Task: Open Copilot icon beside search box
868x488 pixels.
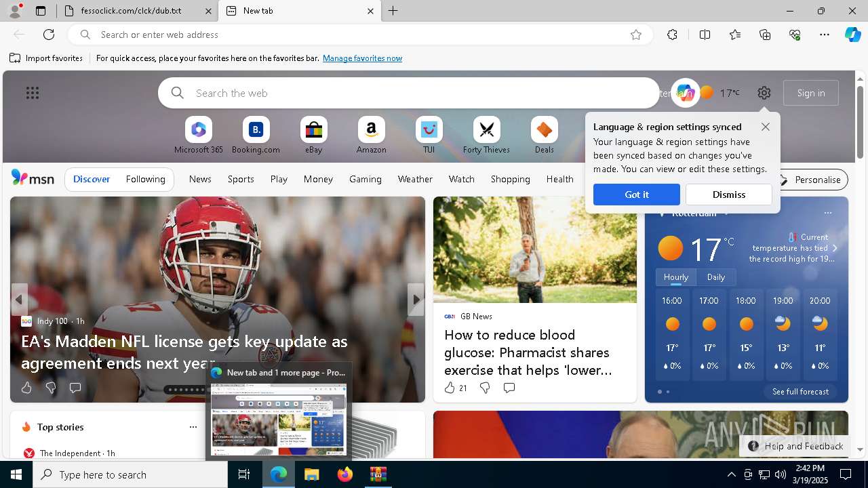Action: [x=685, y=93]
